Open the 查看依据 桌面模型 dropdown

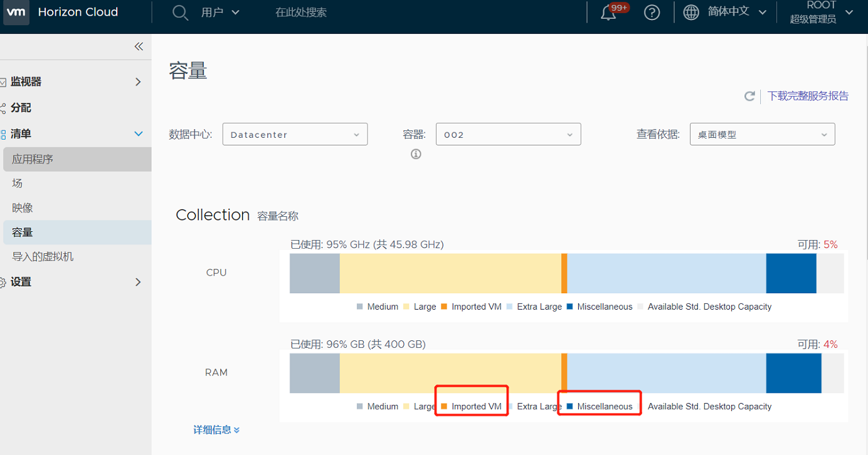click(763, 134)
